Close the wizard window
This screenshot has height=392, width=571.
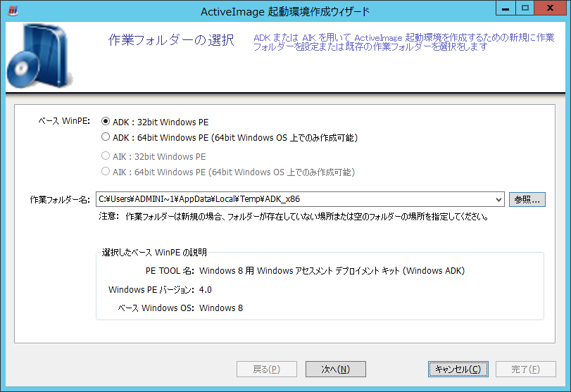(550, 8)
